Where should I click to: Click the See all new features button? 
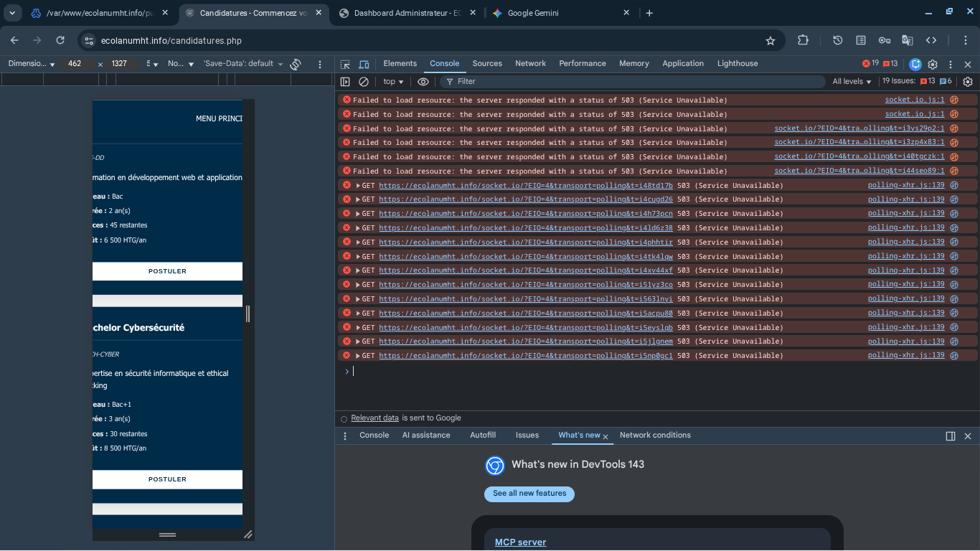(x=529, y=494)
